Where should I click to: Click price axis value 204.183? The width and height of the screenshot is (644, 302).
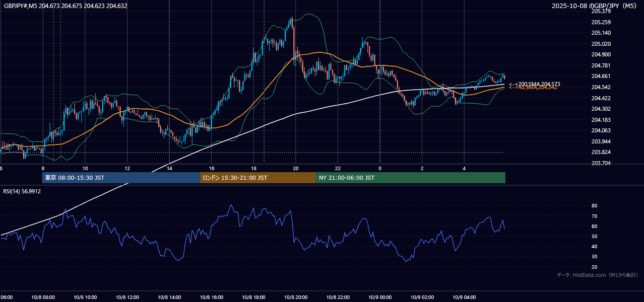click(601, 120)
